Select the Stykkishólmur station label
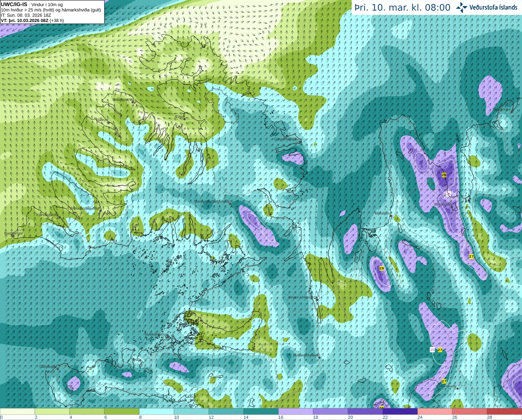 point(156,334)
